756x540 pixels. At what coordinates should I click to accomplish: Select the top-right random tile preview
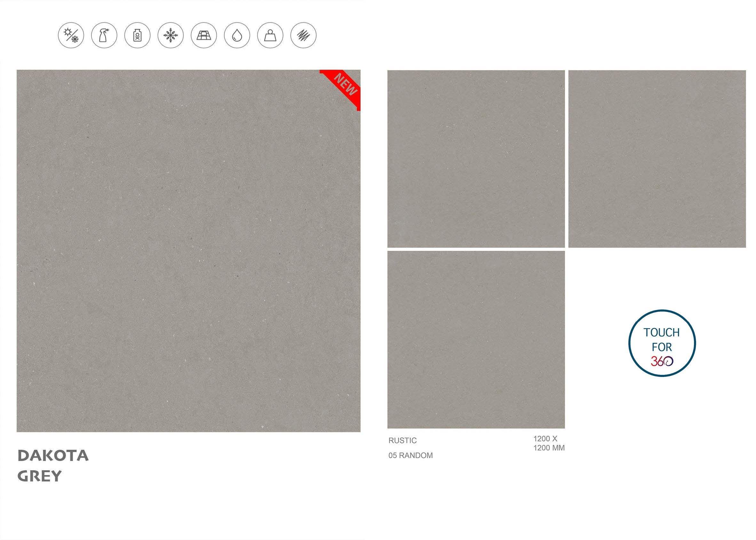(657, 159)
